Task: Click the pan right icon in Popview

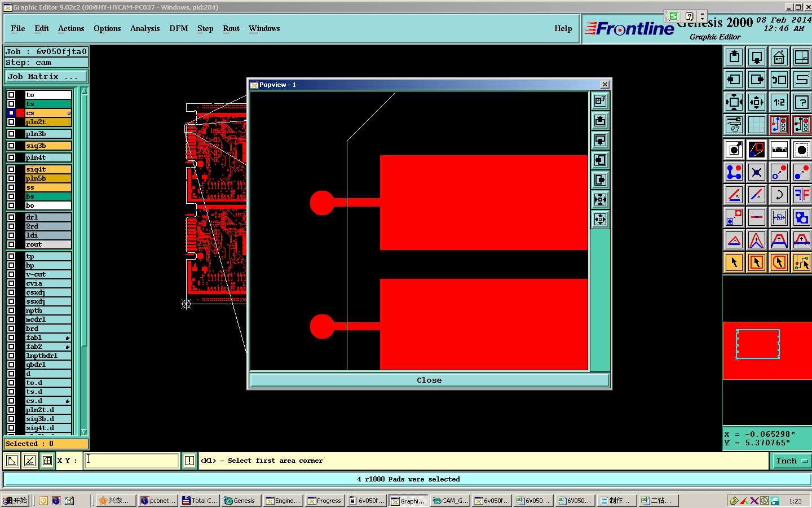Action: click(600, 180)
